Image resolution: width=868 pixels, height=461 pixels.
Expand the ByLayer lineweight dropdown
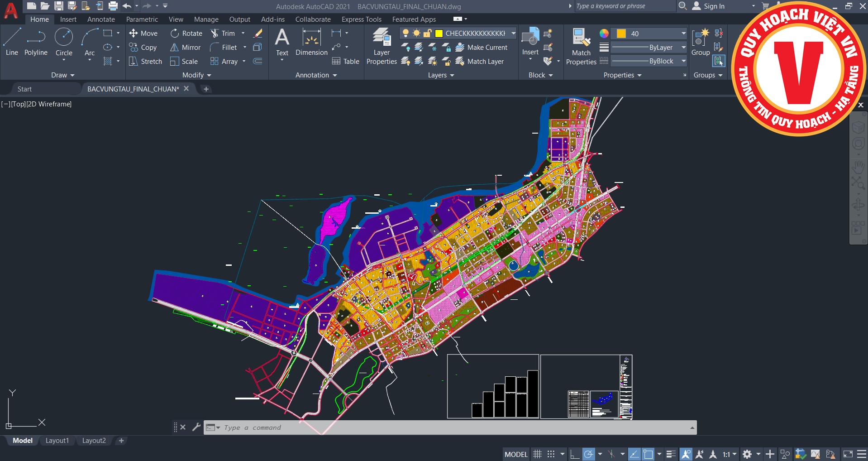[683, 47]
